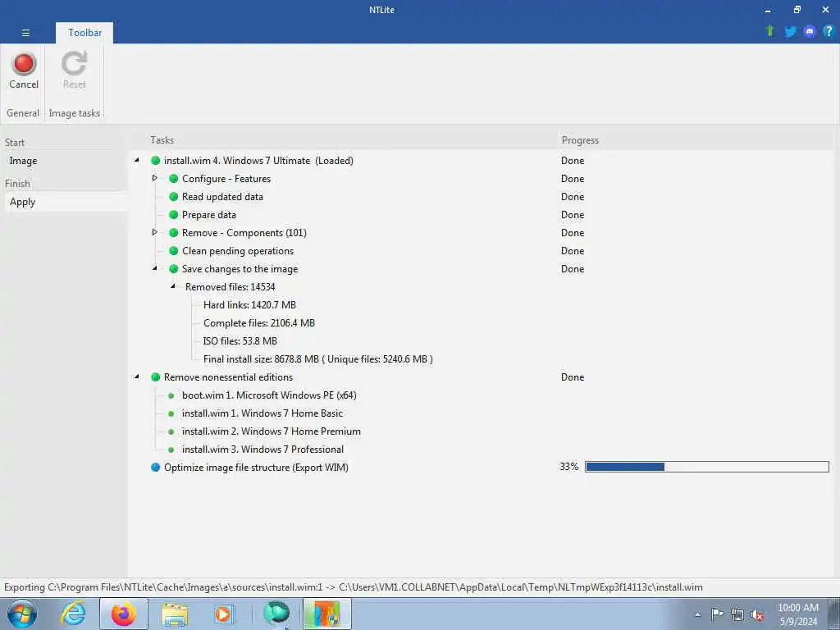Image resolution: width=840 pixels, height=630 pixels.
Task: Open Windows Explorer folder taskbar icon
Action: click(175, 614)
